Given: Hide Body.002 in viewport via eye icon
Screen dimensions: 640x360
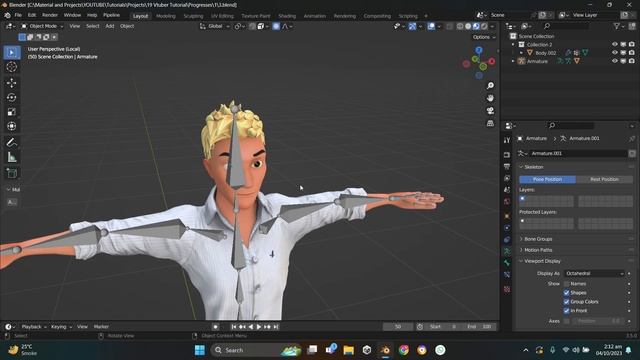Looking at the screenshot, I should point(615,53).
